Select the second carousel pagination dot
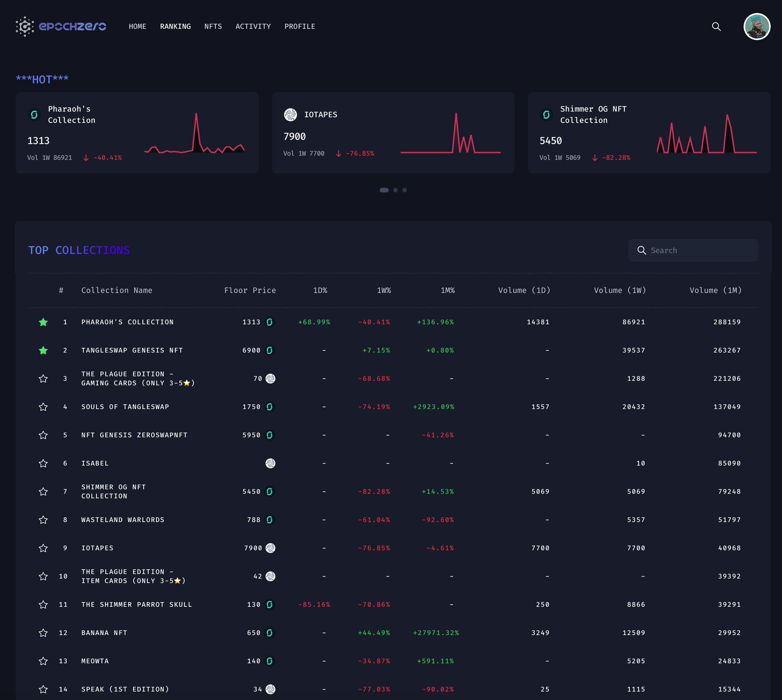Image resolution: width=782 pixels, height=700 pixels. pyautogui.click(x=395, y=190)
